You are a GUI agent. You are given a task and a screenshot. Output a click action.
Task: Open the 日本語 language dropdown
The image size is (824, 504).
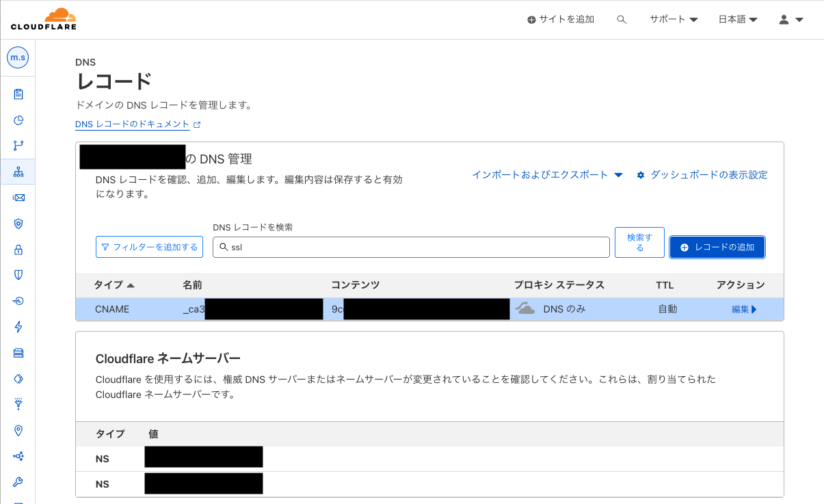click(737, 19)
